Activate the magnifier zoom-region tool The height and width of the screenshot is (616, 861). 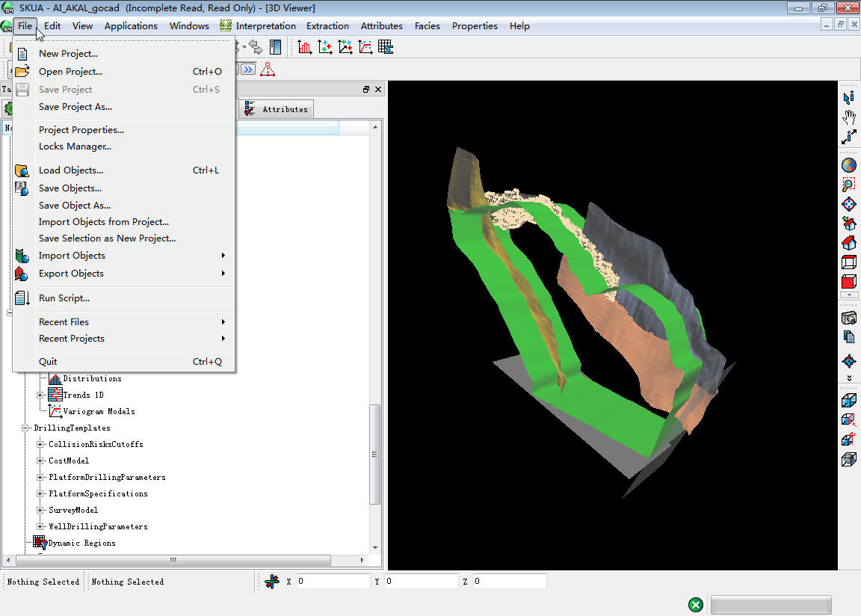click(849, 185)
